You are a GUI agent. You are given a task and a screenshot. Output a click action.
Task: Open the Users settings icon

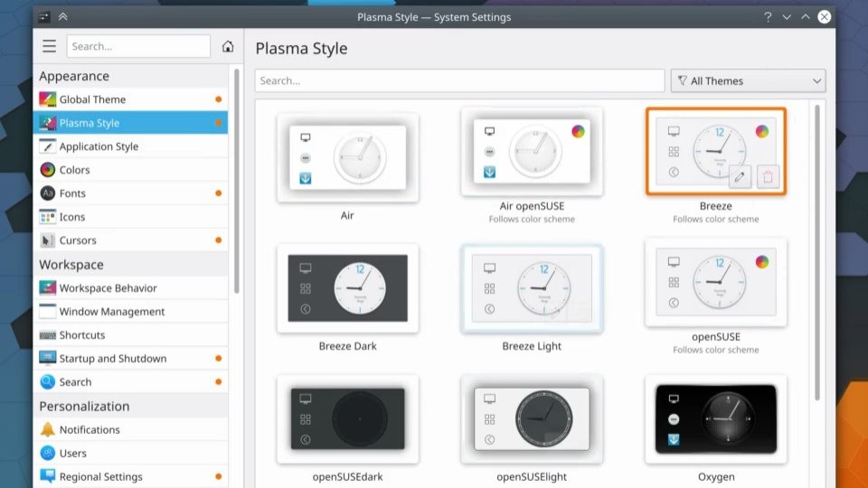pyautogui.click(x=48, y=453)
